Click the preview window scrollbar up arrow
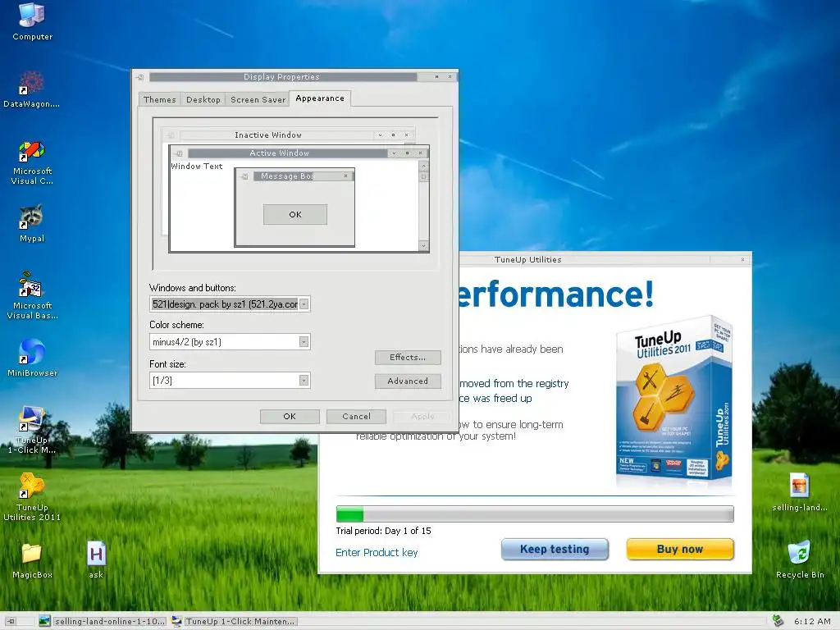 [423, 167]
